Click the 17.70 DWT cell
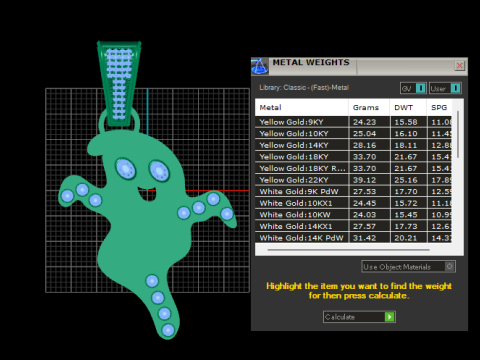480x360 pixels. (408, 192)
